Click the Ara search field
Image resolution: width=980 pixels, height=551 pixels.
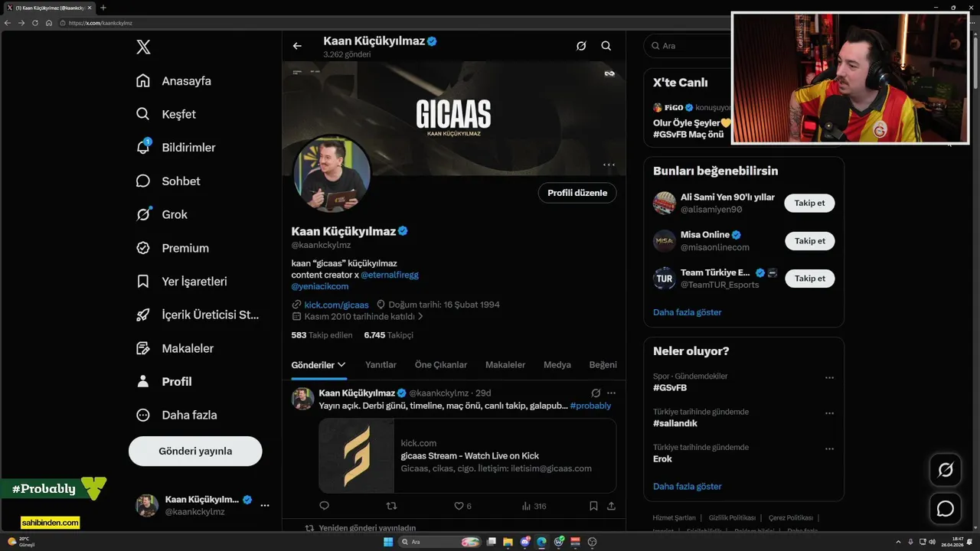688,46
